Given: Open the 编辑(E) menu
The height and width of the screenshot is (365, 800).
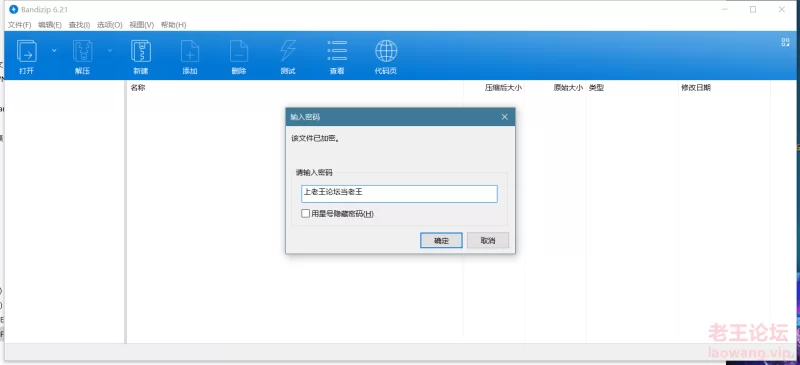Looking at the screenshot, I should point(50,25).
